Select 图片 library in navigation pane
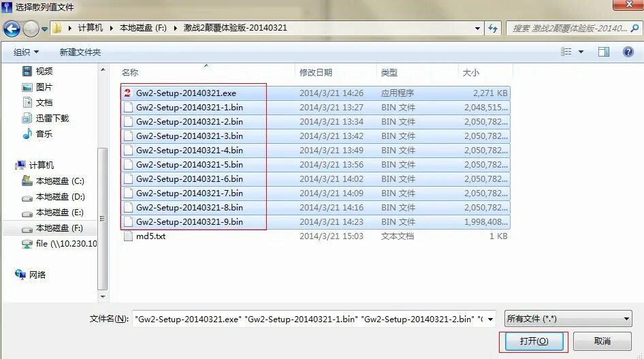The width and height of the screenshot is (644, 359). [37, 87]
